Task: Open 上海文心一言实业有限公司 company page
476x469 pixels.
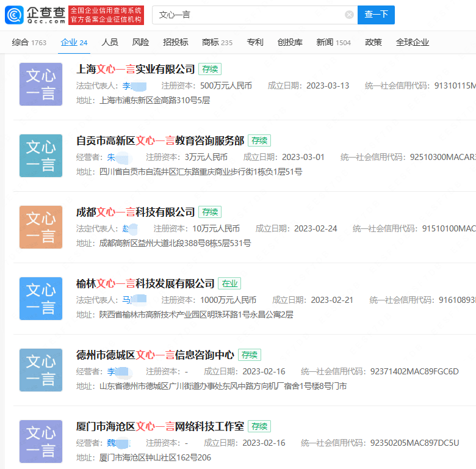Action: click(135, 69)
